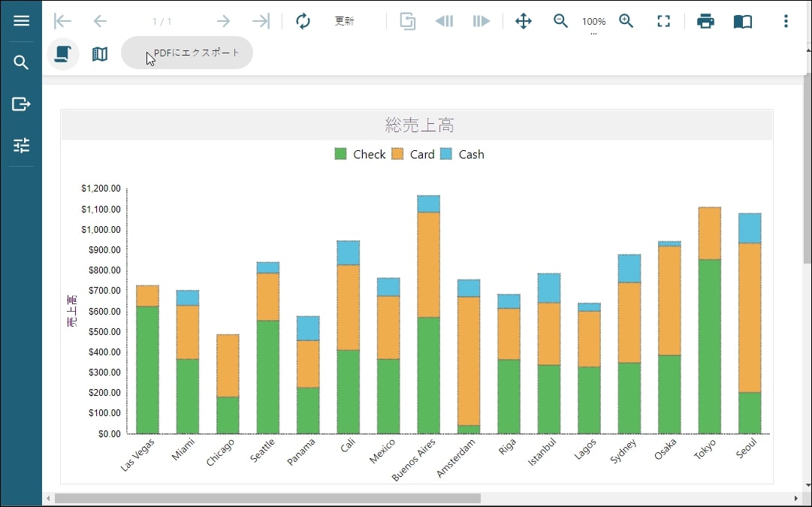Switch to galley mode book icon

(743, 21)
